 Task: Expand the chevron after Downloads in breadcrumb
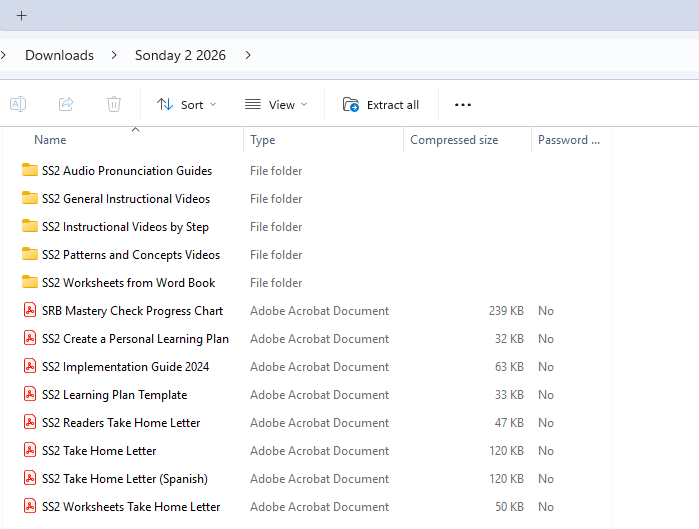114,55
